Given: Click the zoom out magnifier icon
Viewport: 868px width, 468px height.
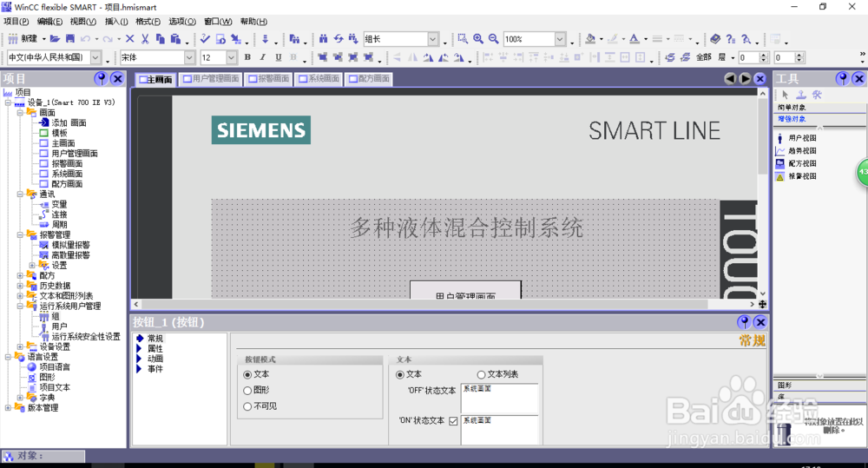Looking at the screenshot, I should tap(493, 39).
